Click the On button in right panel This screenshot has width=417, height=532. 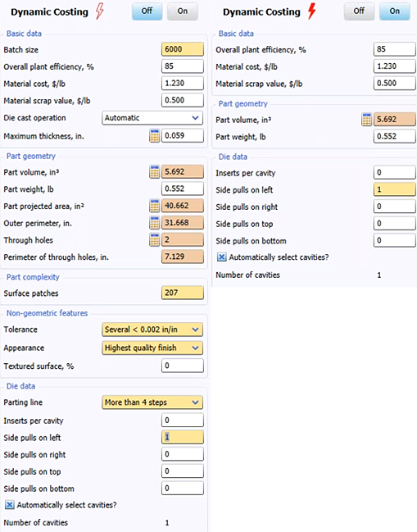(395, 11)
